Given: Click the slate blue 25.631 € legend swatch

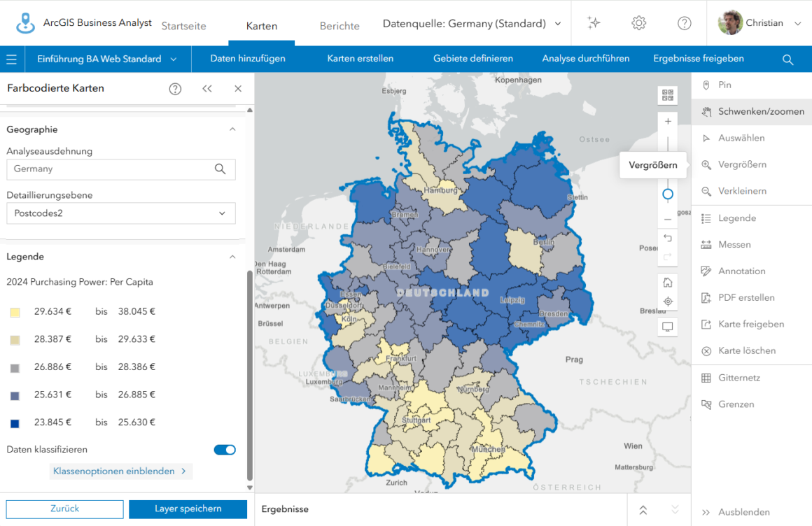Looking at the screenshot, I should coord(15,396).
